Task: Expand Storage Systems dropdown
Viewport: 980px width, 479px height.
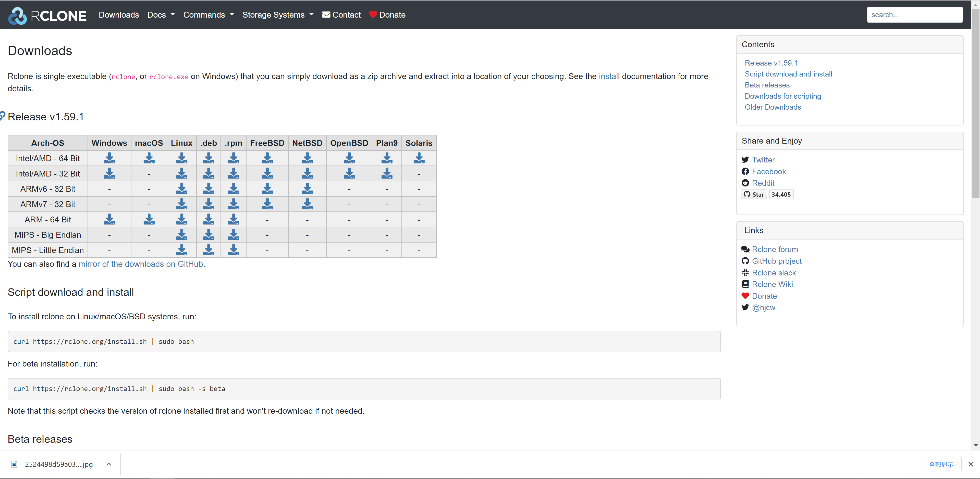Action: pos(278,15)
